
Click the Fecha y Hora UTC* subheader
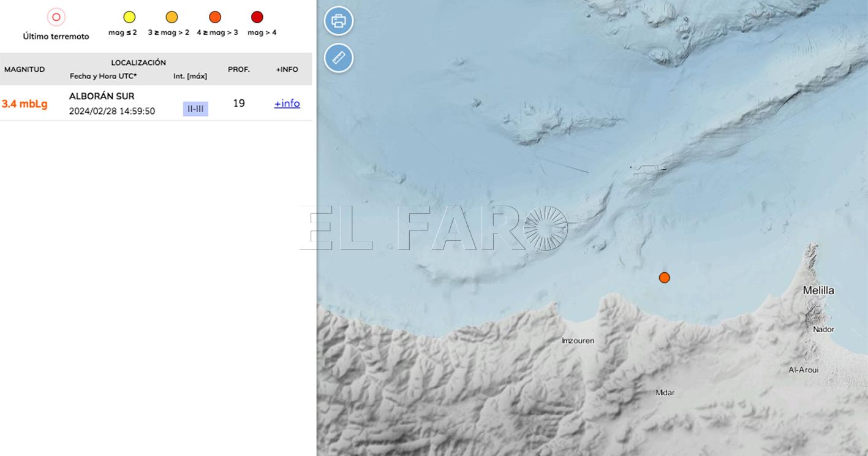pyautogui.click(x=104, y=76)
